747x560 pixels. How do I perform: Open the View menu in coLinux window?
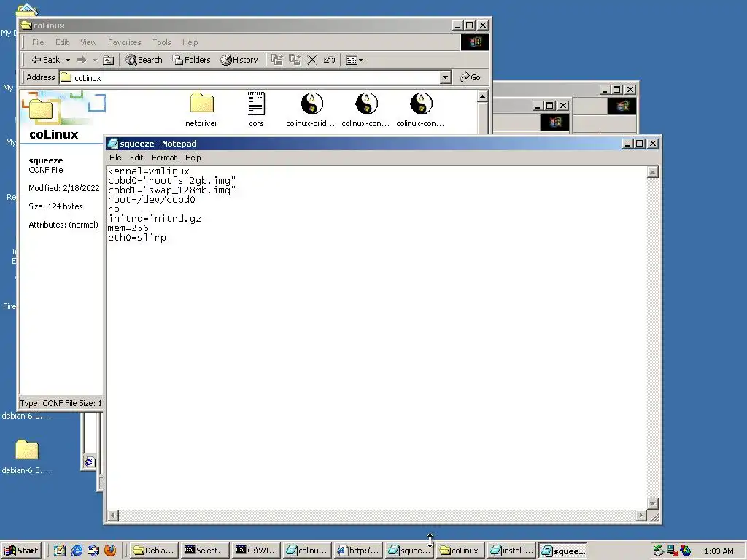tap(88, 42)
